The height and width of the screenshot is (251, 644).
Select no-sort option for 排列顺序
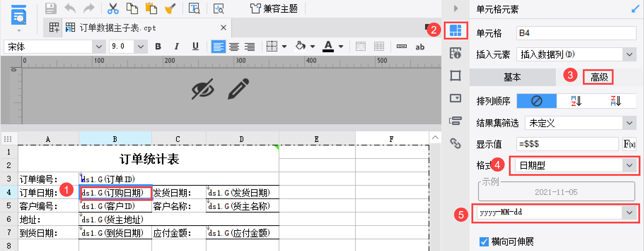pos(536,101)
